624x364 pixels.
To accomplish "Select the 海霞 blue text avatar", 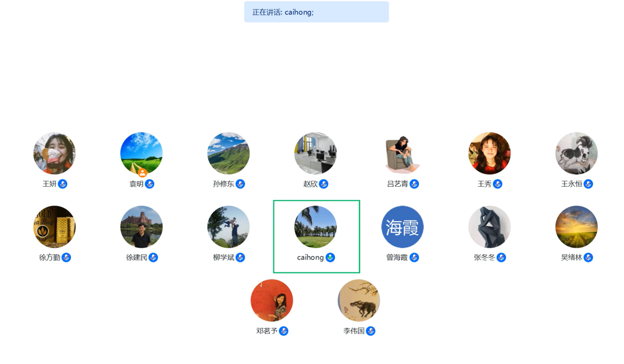I will (402, 227).
